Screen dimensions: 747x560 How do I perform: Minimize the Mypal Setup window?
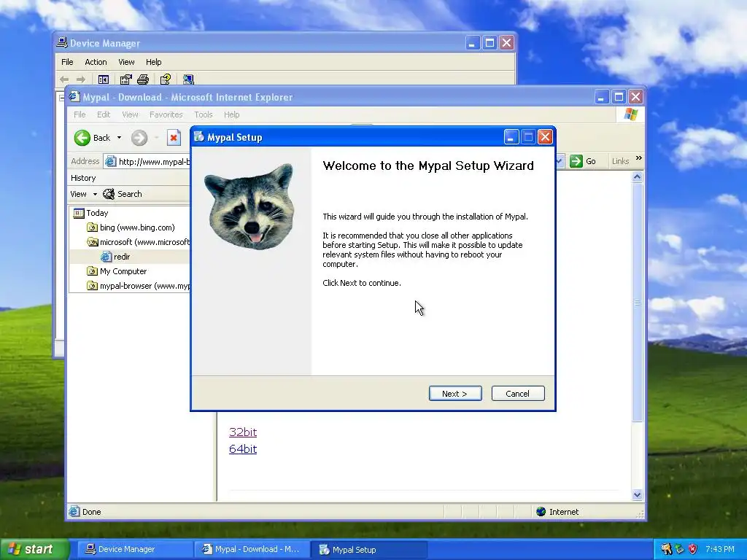(x=511, y=137)
